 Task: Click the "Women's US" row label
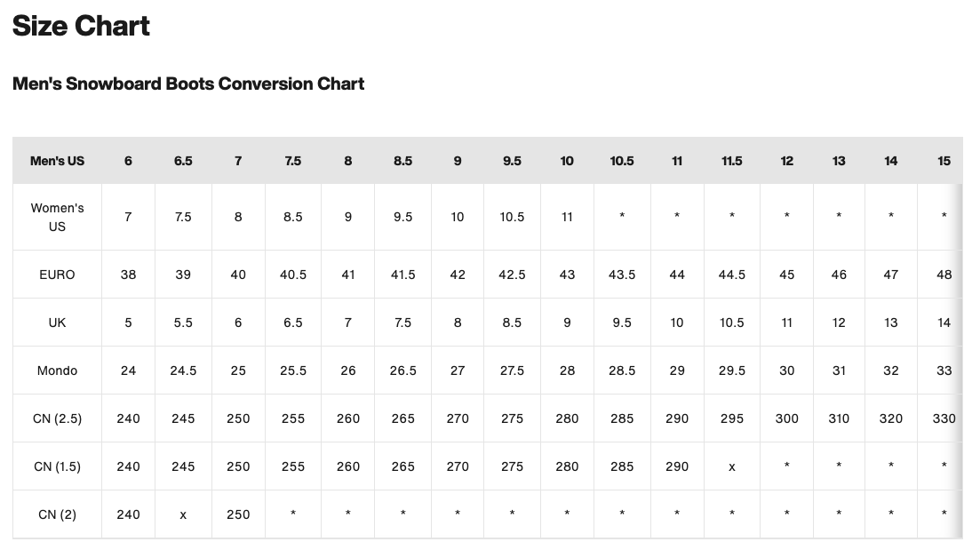click(x=57, y=217)
